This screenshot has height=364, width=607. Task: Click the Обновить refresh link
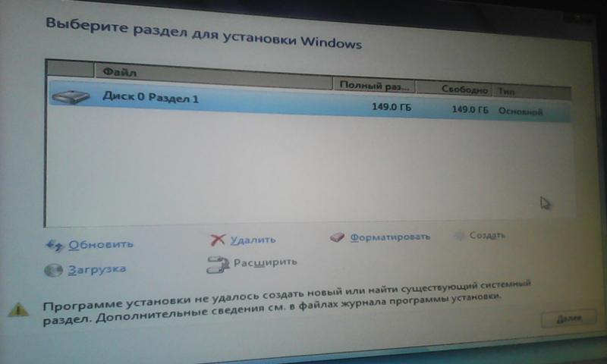point(101,244)
